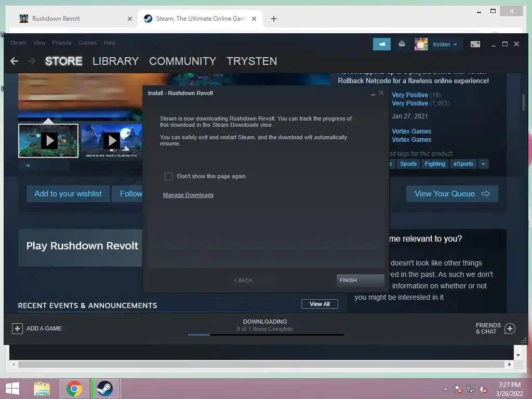The height and width of the screenshot is (399, 532).
Task: Play the second trailer thumbnail
Action: pyautogui.click(x=112, y=140)
